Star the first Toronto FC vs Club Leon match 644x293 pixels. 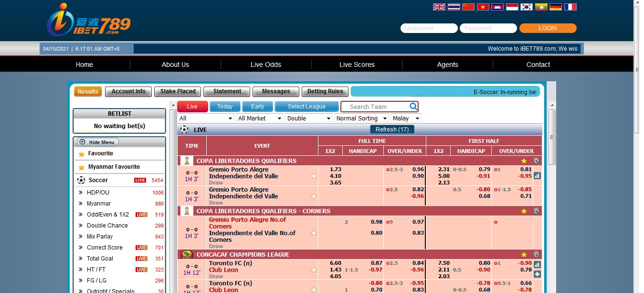tap(314, 270)
